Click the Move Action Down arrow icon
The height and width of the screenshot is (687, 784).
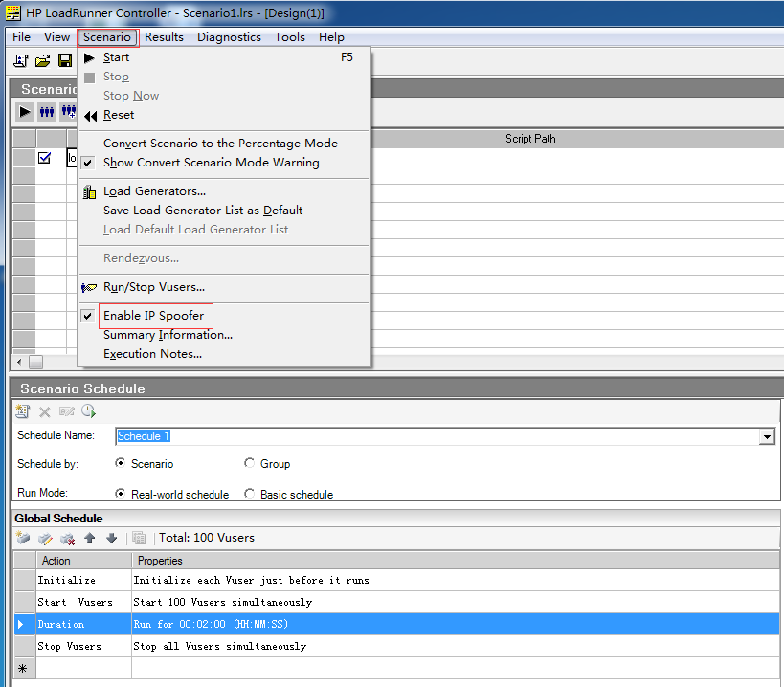pyautogui.click(x=111, y=538)
